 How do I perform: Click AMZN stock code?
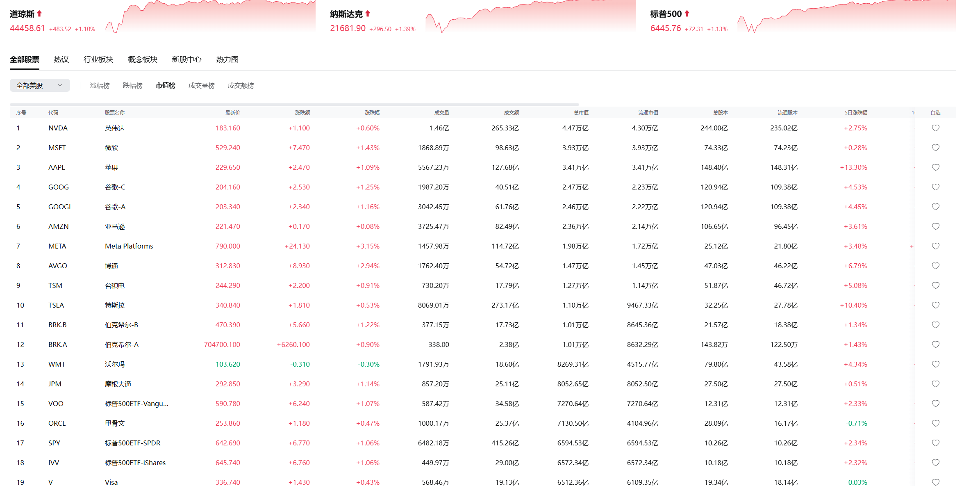pyautogui.click(x=59, y=226)
